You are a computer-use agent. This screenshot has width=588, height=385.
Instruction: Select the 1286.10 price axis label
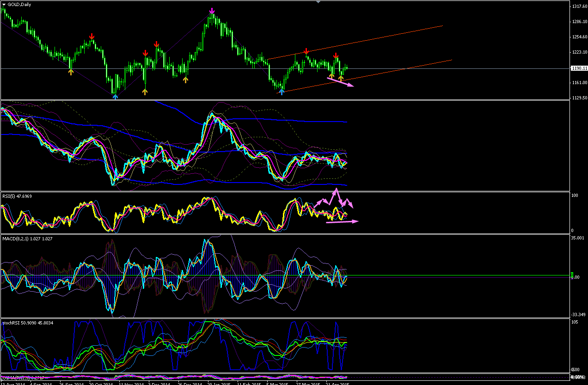pyautogui.click(x=579, y=22)
